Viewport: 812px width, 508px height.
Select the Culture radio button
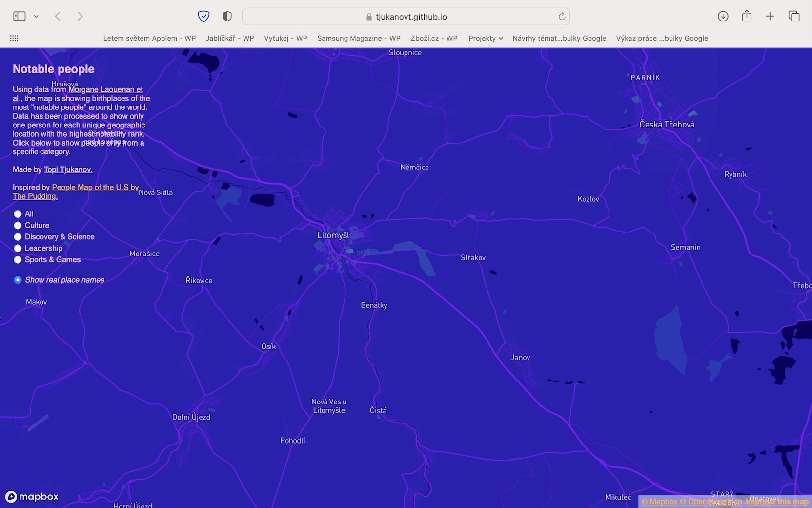pyautogui.click(x=18, y=225)
